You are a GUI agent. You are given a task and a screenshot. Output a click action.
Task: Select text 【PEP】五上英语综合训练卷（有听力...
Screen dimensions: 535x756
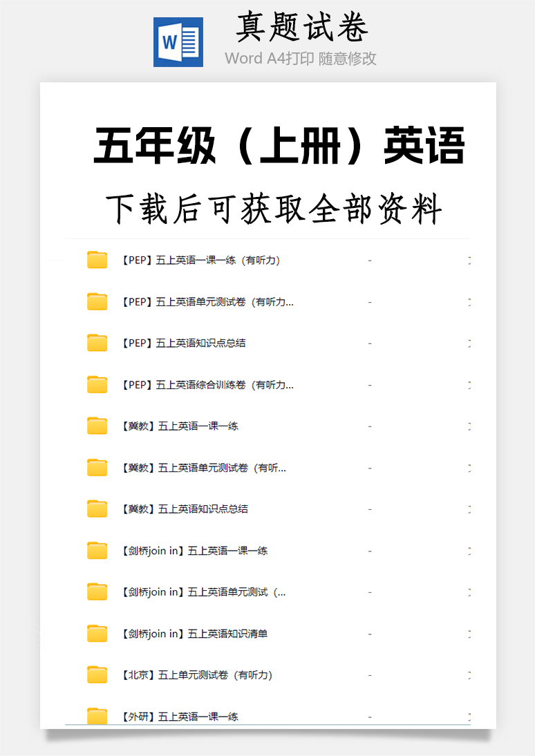pyautogui.click(x=207, y=385)
